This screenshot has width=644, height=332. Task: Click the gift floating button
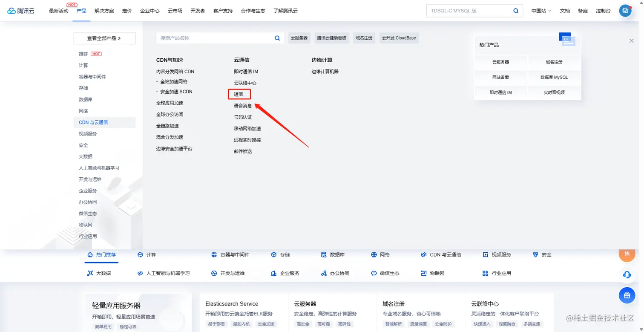pos(627,295)
